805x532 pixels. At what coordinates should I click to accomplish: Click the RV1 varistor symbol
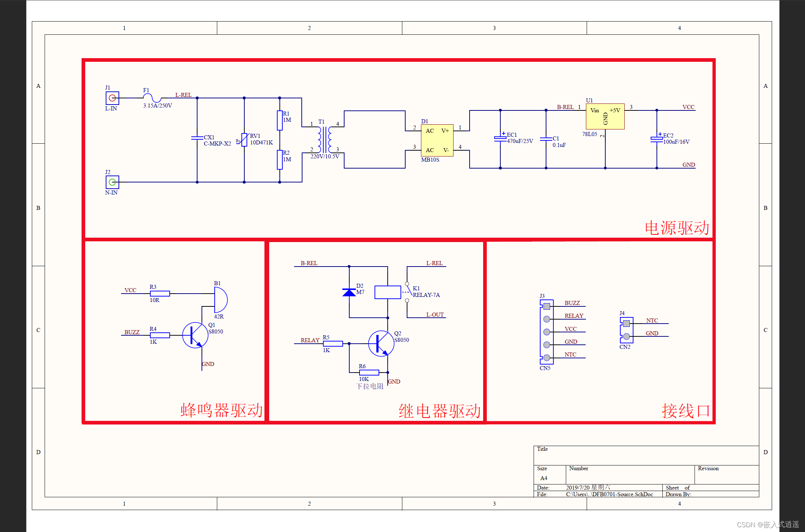(x=244, y=139)
